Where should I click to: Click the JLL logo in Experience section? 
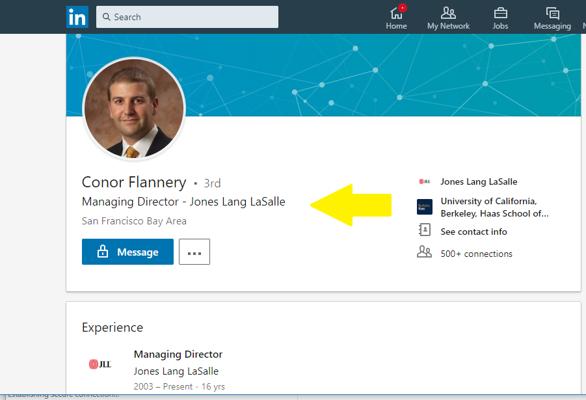(100, 364)
